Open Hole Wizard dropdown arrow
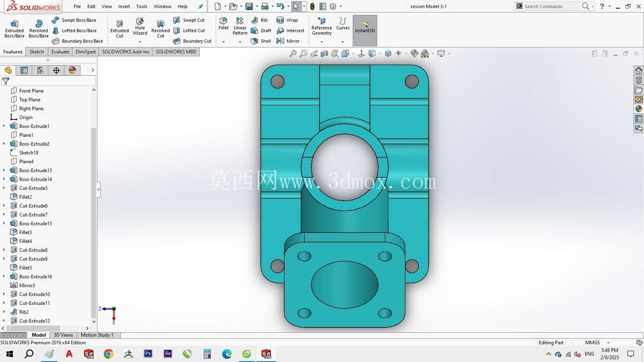This screenshot has width=644, height=362. tap(140, 42)
